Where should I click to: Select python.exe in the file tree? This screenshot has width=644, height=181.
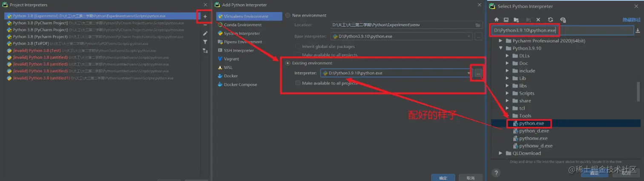566,124
